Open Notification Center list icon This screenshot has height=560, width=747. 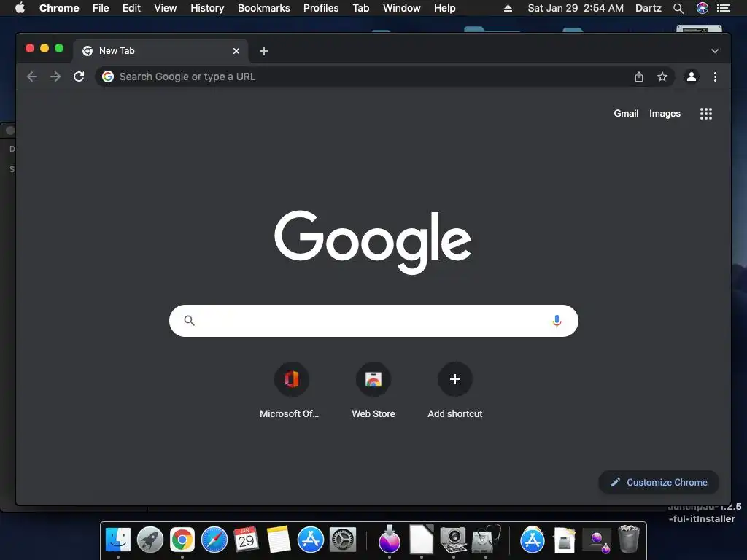pyautogui.click(x=724, y=8)
